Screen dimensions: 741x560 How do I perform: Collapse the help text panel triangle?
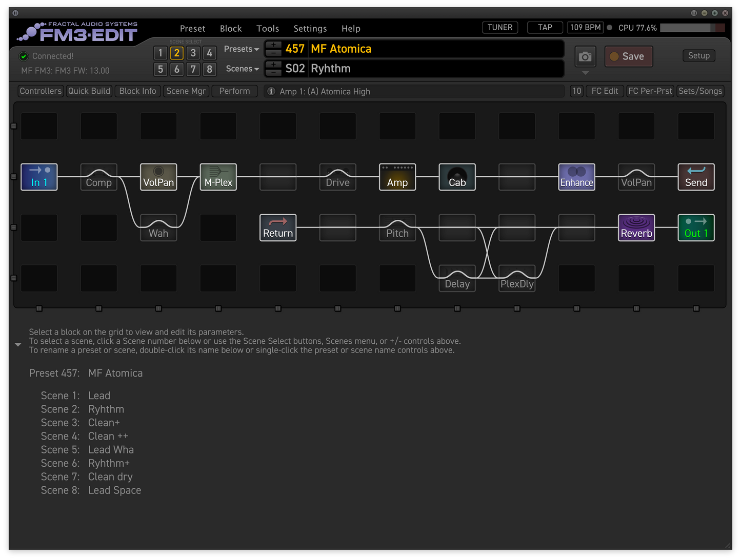[18, 345]
